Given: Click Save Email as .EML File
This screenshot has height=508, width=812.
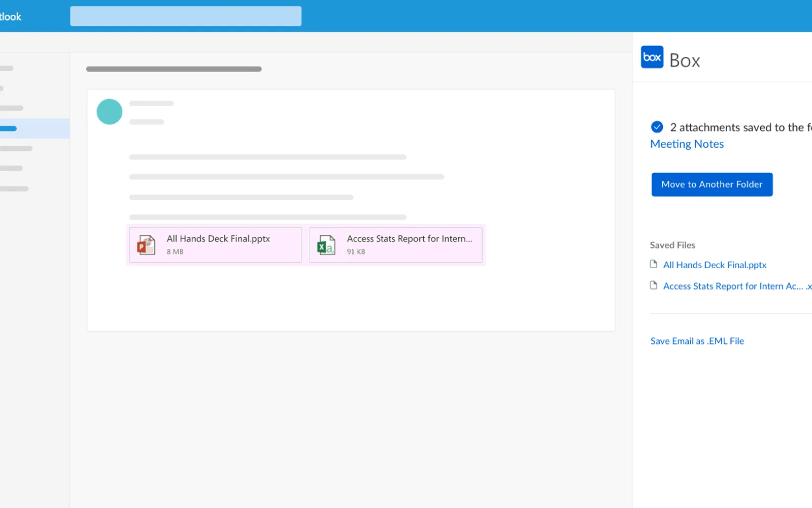Looking at the screenshot, I should 697,341.
